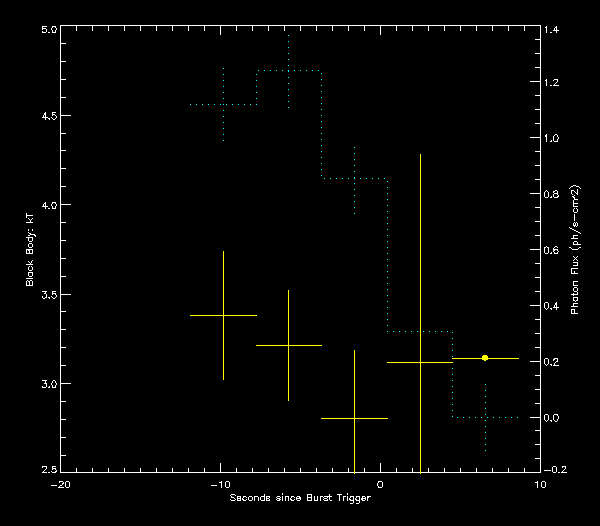Click the 0.0 tick label on right axis
Viewport: 600px width, 526px height.
click(x=553, y=417)
